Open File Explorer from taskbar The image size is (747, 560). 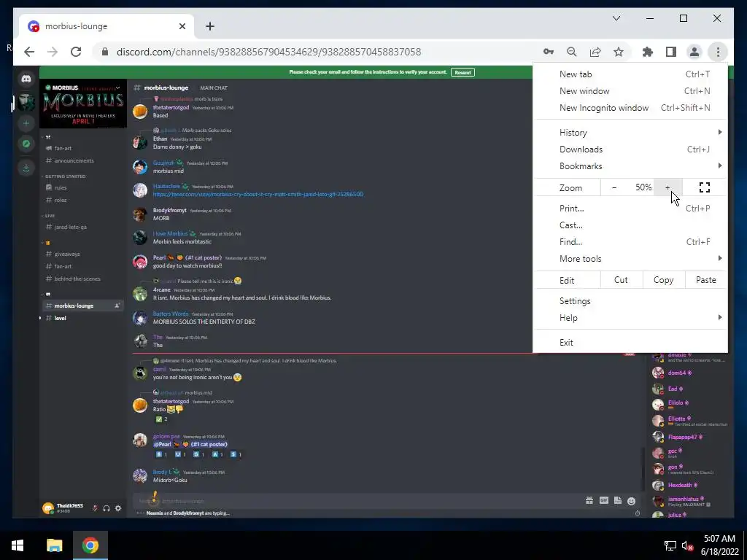click(x=54, y=545)
